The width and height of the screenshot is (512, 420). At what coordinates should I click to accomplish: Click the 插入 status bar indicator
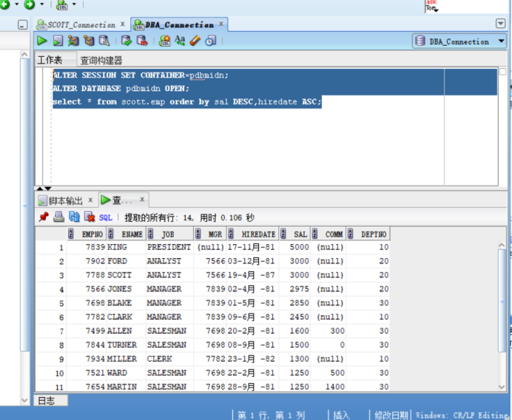coord(342,415)
